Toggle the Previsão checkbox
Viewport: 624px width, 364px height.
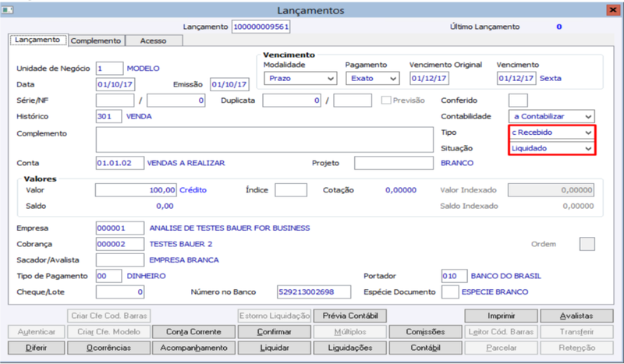pyautogui.click(x=385, y=101)
